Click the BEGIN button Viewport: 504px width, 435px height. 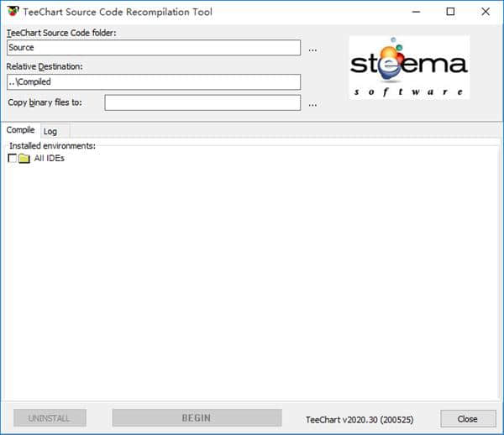point(197,417)
